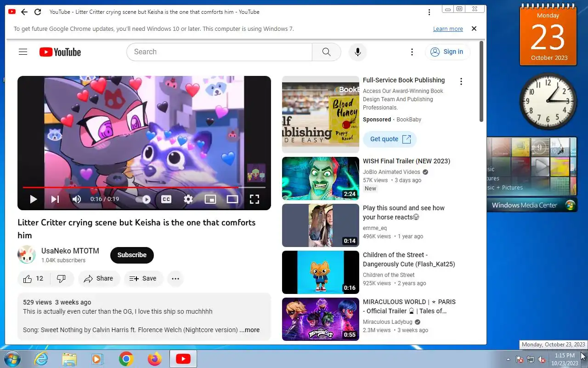The height and width of the screenshot is (368, 588).
Task: Click Learn more about Chrome updates
Action: click(448, 29)
